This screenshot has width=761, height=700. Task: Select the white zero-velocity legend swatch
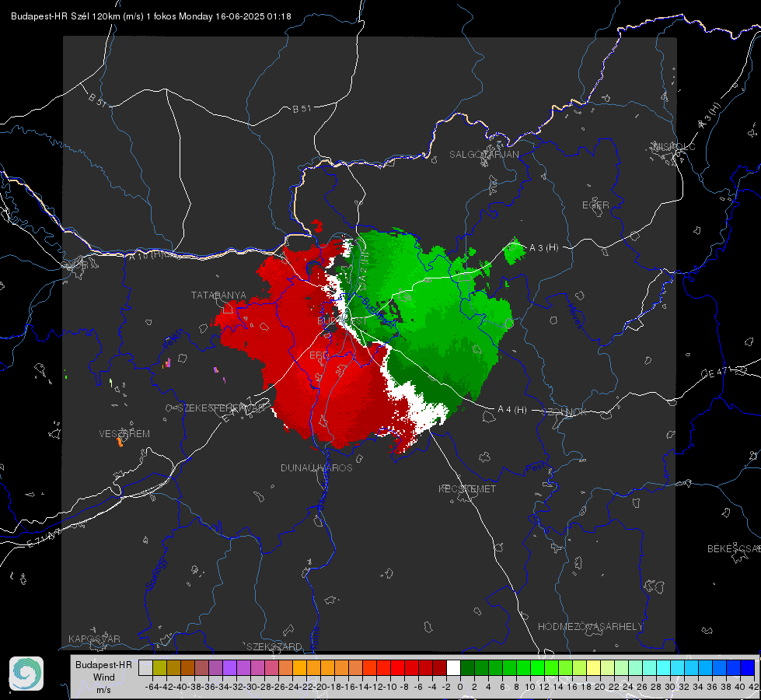coord(453,667)
